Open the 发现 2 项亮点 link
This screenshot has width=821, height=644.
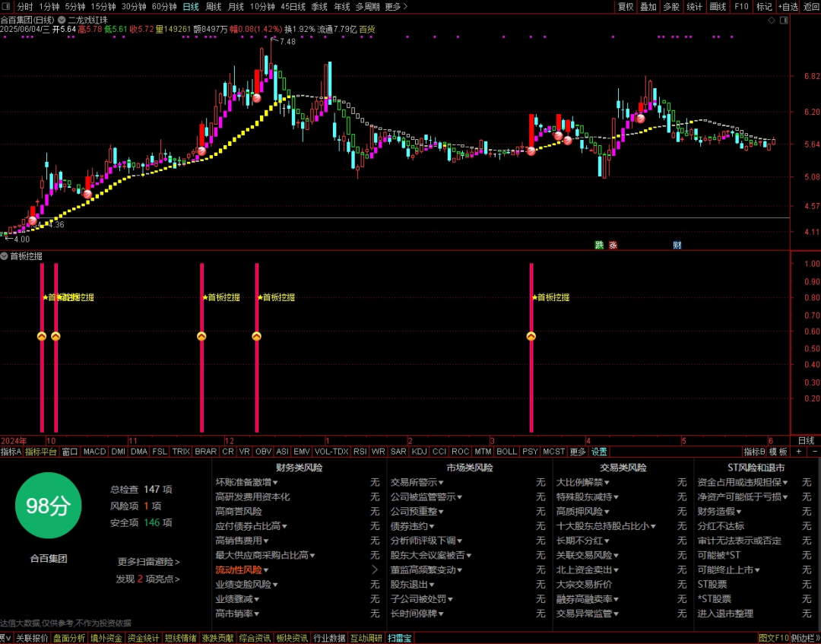tap(147, 579)
